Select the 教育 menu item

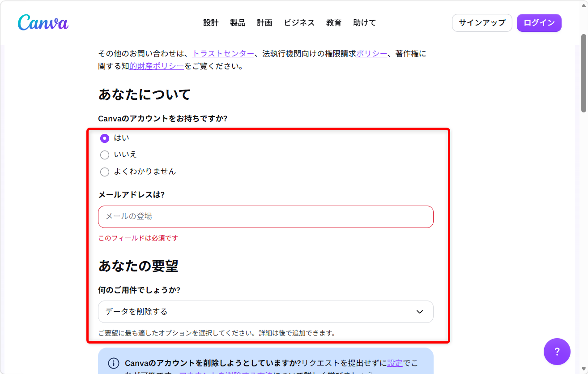coord(334,23)
